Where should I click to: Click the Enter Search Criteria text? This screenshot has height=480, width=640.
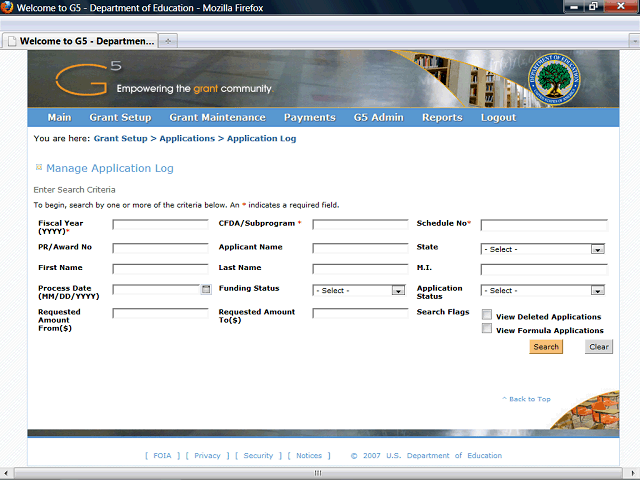pyautogui.click(x=74, y=190)
